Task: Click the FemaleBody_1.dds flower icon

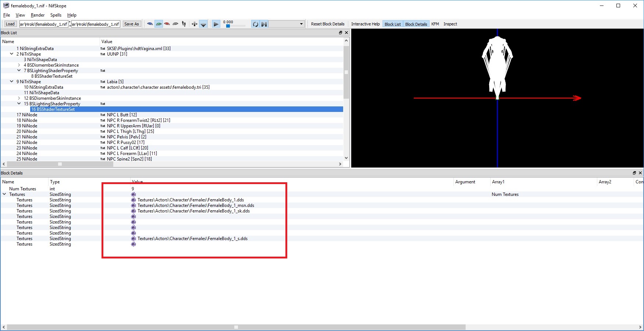Action: [x=134, y=200]
